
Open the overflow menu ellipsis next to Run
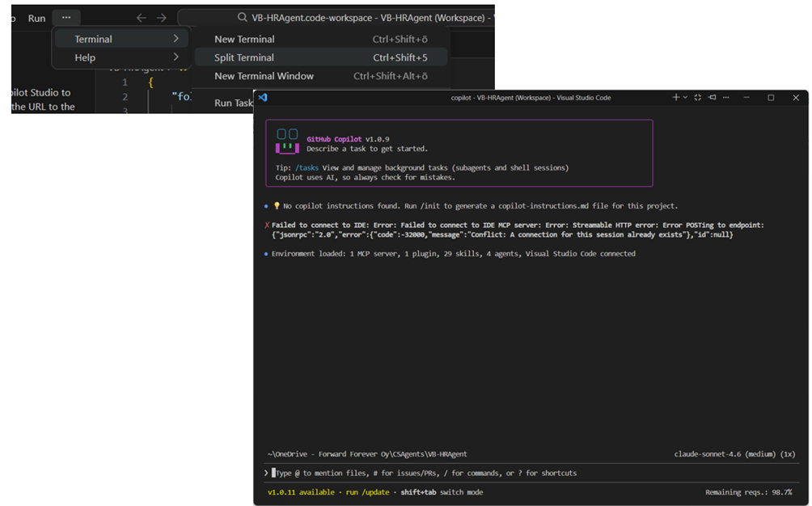click(x=66, y=18)
